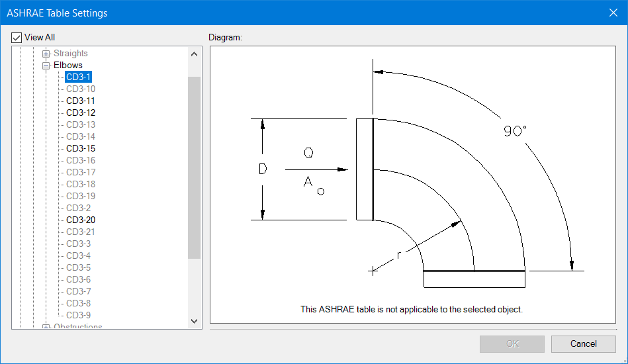The image size is (628, 364).
Task: Select table CD3-18
Action: point(81,184)
